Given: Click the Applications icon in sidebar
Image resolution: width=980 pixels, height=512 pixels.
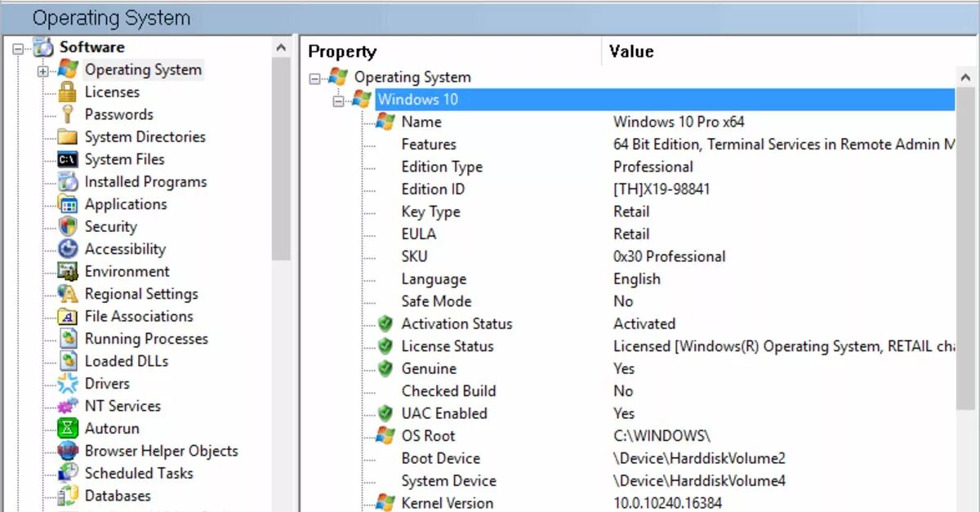Looking at the screenshot, I should [x=69, y=204].
